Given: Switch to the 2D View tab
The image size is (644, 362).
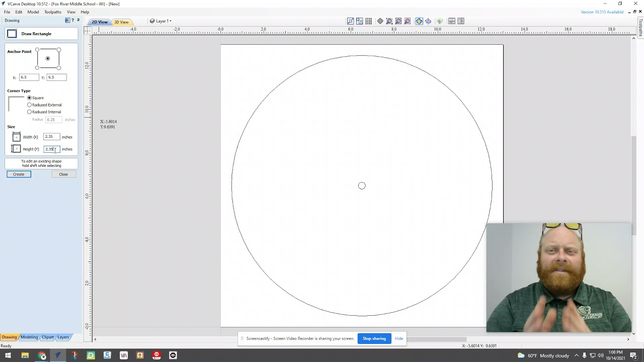Looking at the screenshot, I should click(x=99, y=22).
